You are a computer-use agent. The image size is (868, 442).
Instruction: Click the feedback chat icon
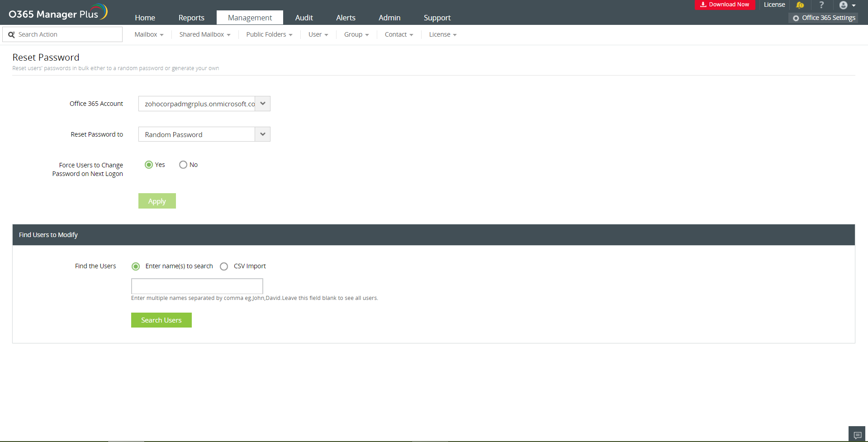(857, 435)
